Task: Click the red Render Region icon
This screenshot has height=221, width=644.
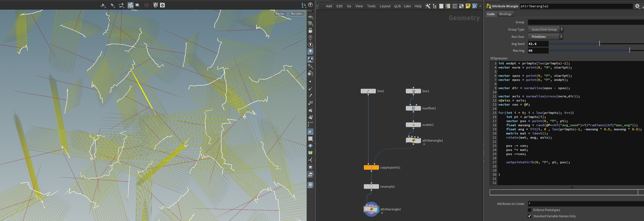Action: pos(146,5)
